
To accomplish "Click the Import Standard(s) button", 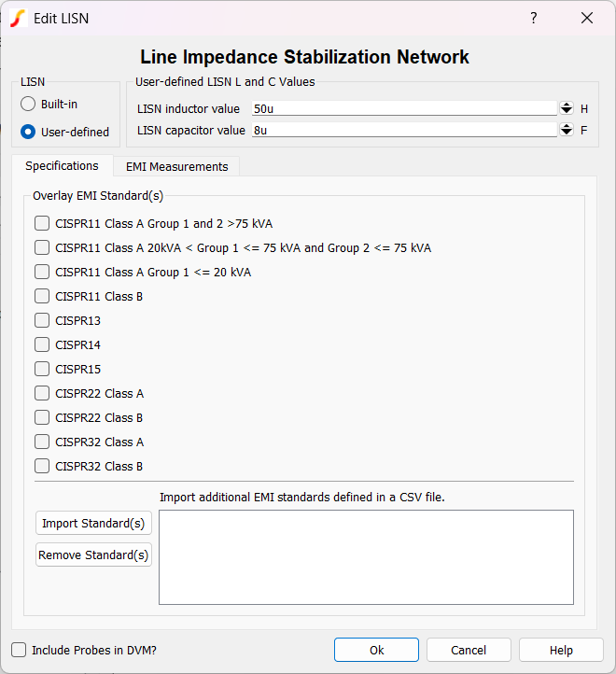I will click(x=93, y=523).
